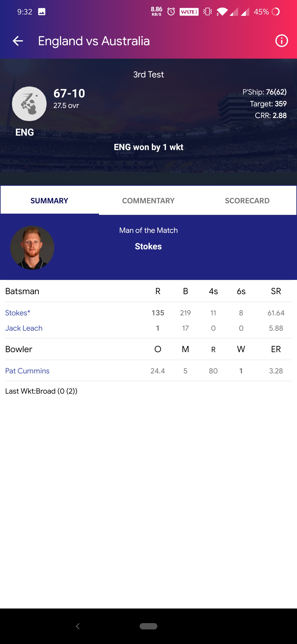The width and height of the screenshot is (297, 644).
Task: Tap the alarm clock status icon
Action: (x=171, y=12)
